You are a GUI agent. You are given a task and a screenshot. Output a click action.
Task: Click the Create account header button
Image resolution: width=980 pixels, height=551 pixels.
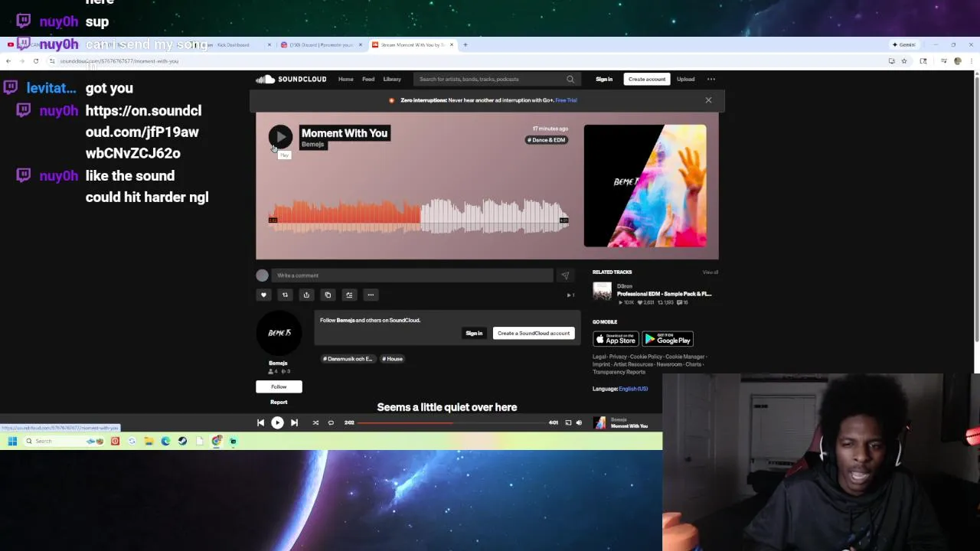647,79
